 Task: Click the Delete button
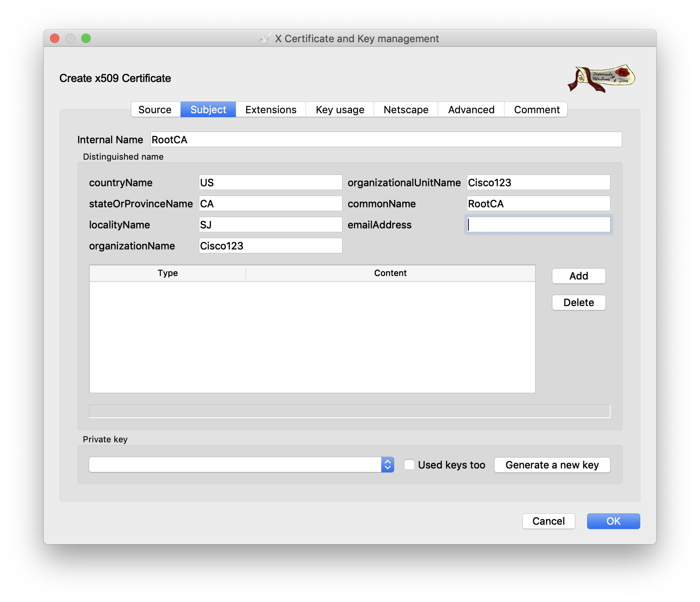tap(578, 302)
